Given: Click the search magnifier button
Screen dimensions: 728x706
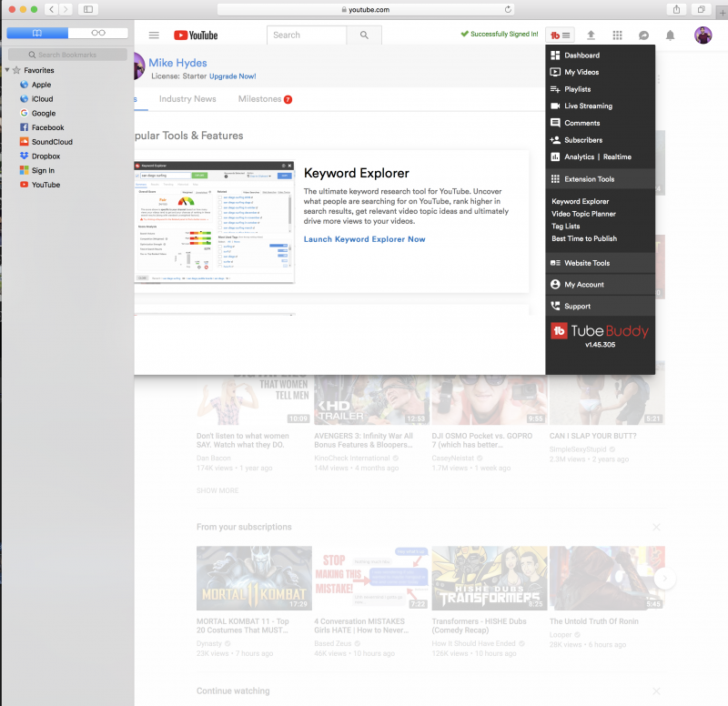Looking at the screenshot, I should click(364, 35).
